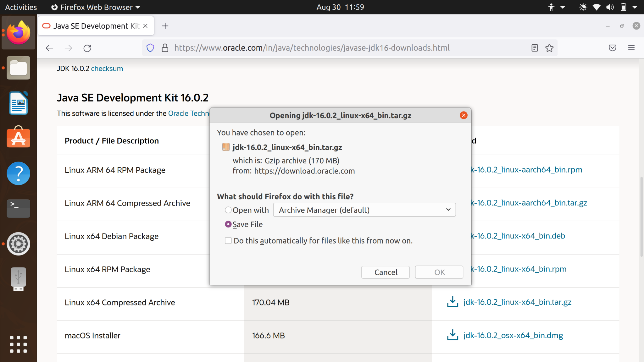Click the padlock icon in the address bar
Screen dimensions: 644x362
pyautogui.click(x=165, y=48)
